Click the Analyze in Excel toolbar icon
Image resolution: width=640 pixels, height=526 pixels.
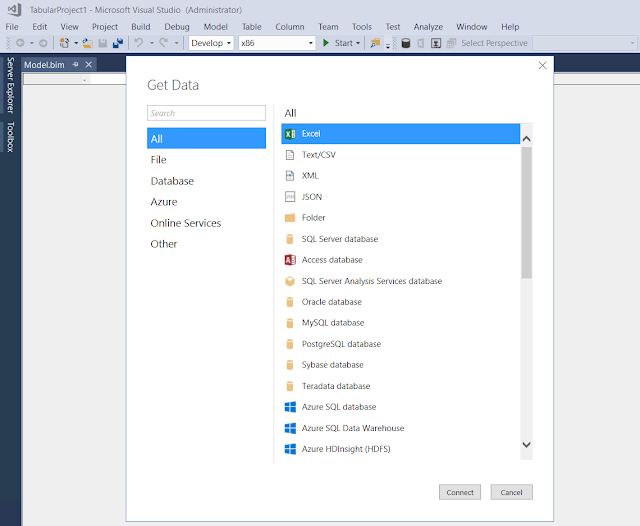click(x=420, y=43)
